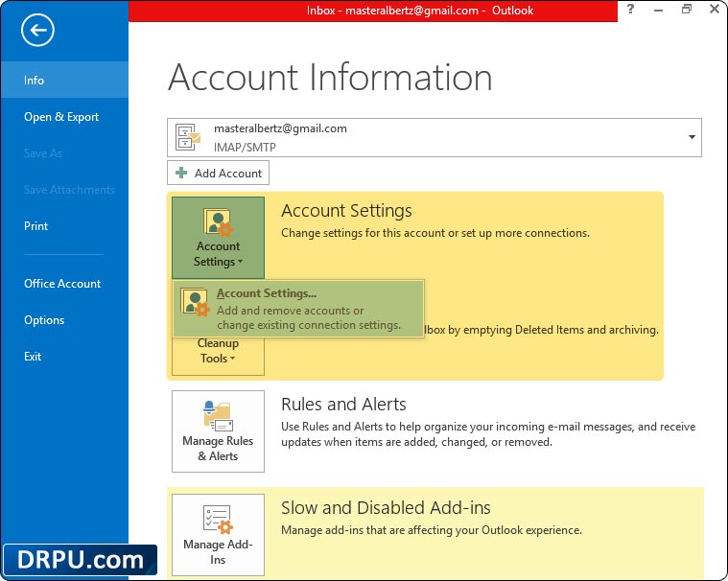Minimize the Outlook window
The image size is (728, 581).
658,10
